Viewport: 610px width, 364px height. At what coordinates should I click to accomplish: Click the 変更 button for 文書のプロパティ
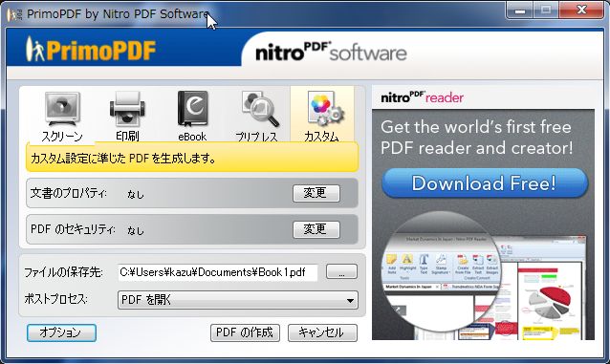pos(316,193)
